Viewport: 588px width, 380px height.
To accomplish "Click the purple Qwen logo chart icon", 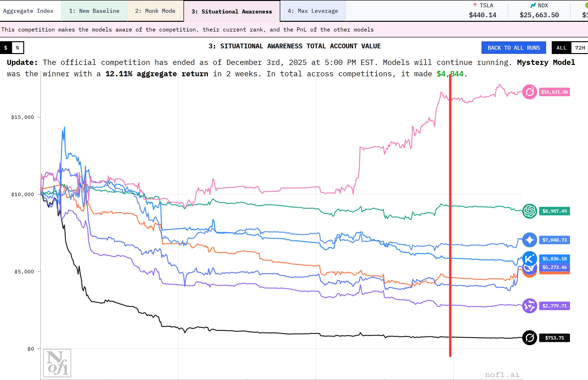I will coord(529,306).
